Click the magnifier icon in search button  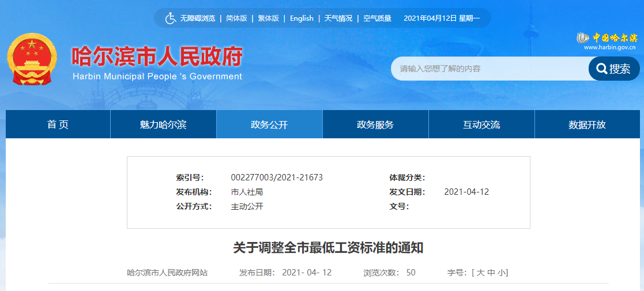point(601,69)
